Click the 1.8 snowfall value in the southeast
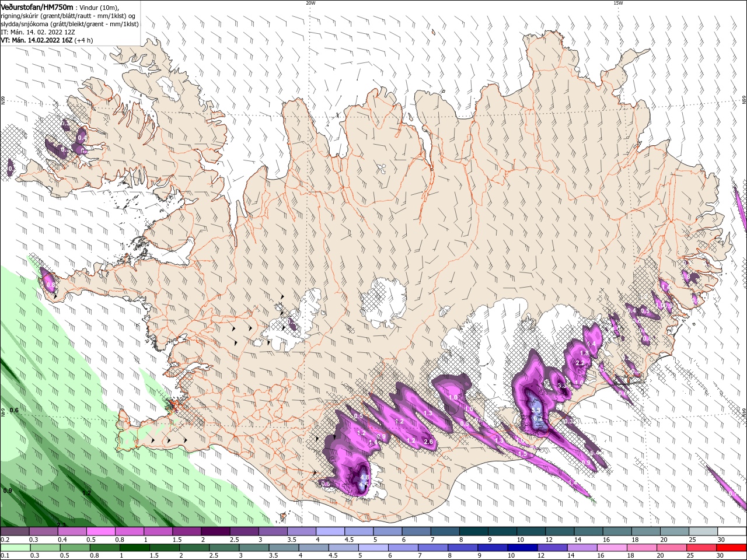The image size is (747, 560). point(584,353)
